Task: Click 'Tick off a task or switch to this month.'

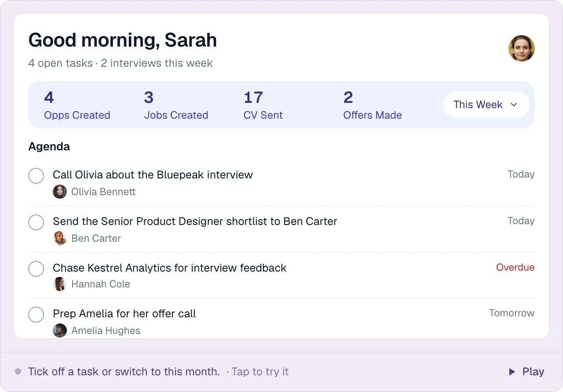Action: [124, 372]
